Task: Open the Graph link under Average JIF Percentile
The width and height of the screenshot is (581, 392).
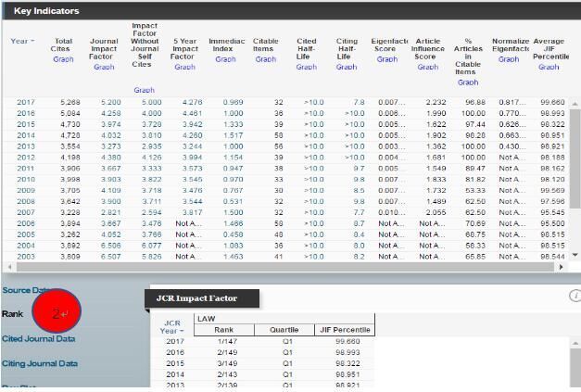Action: 549,67
